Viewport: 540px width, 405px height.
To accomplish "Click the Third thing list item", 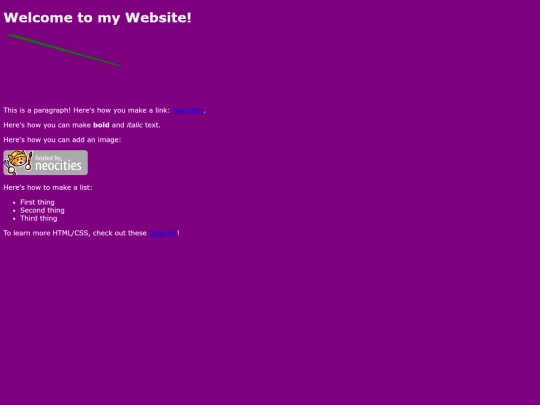I will [39, 218].
